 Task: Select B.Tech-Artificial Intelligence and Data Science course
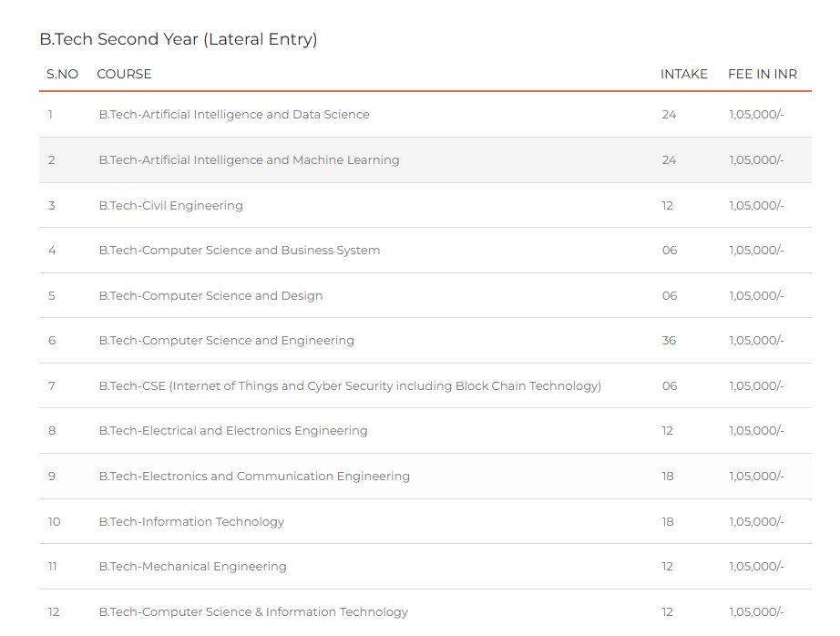point(234,115)
